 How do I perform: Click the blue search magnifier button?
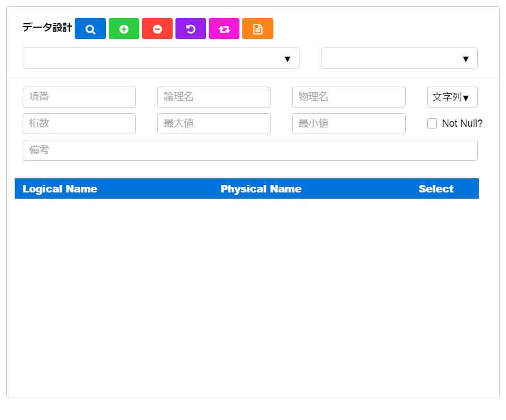tap(90, 29)
